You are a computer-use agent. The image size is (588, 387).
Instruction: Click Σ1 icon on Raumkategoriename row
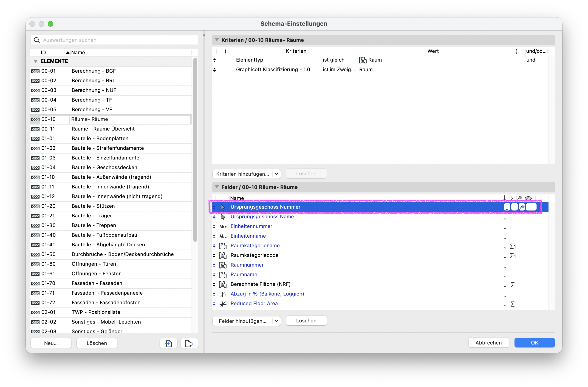coord(513,246)
